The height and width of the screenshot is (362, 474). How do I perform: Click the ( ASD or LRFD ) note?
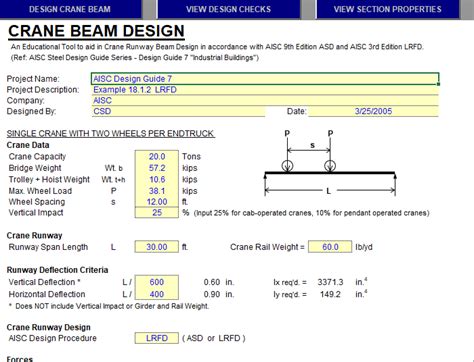click(x=214, y=338)
